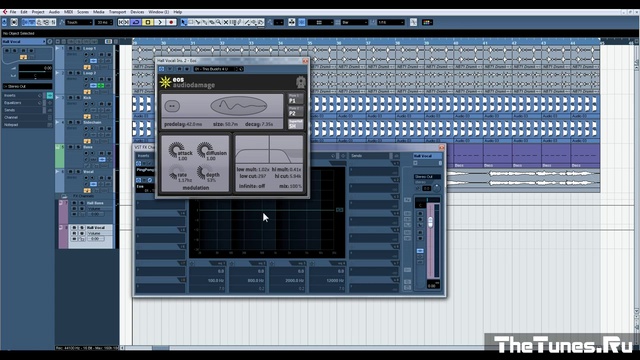Click the yellow transport Stop button
The height and width of the screenshot is (360, 640).
point(148,22)
